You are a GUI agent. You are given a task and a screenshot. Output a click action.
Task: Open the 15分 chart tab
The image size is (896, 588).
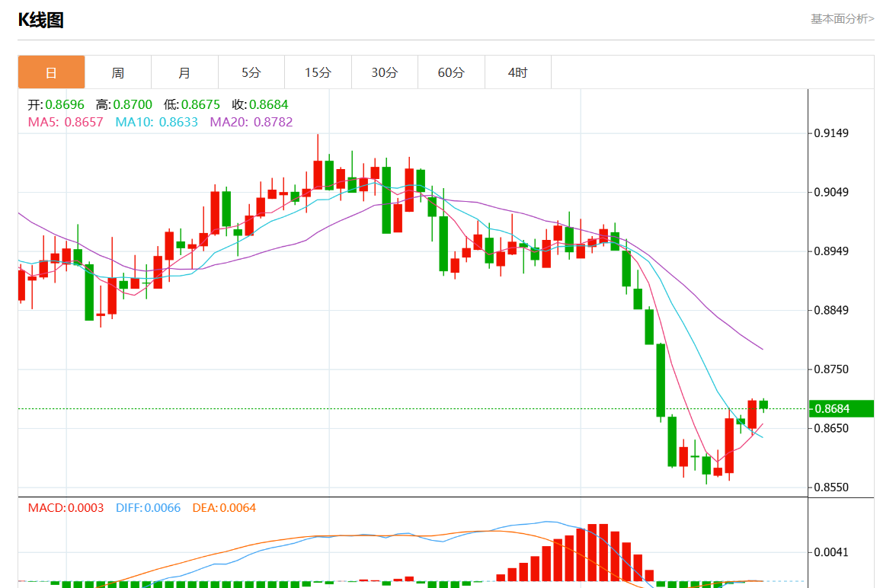pyautogui.click(x=318, y=72)
